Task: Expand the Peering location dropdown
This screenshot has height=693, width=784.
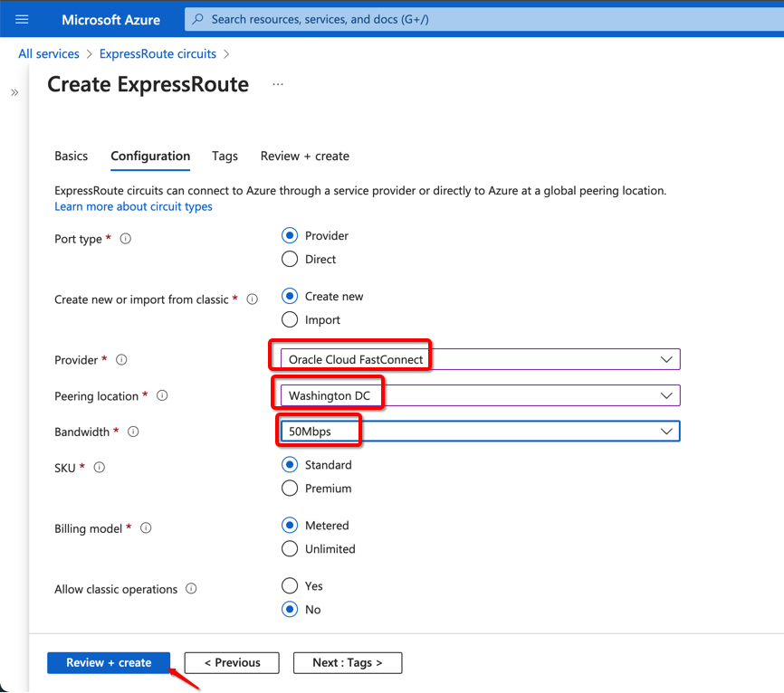Action: pos(666,395)
